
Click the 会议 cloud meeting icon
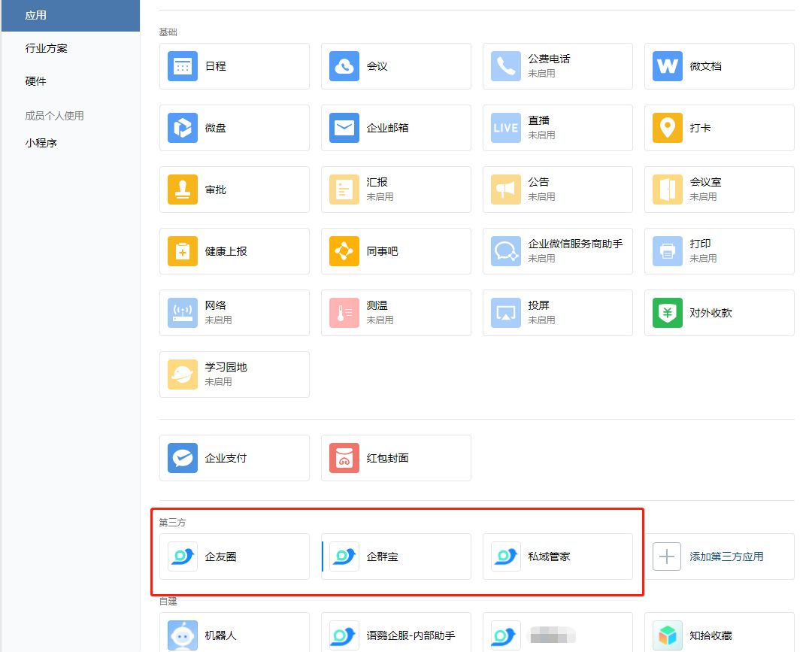pyautogui.click(x=344, y=66)
